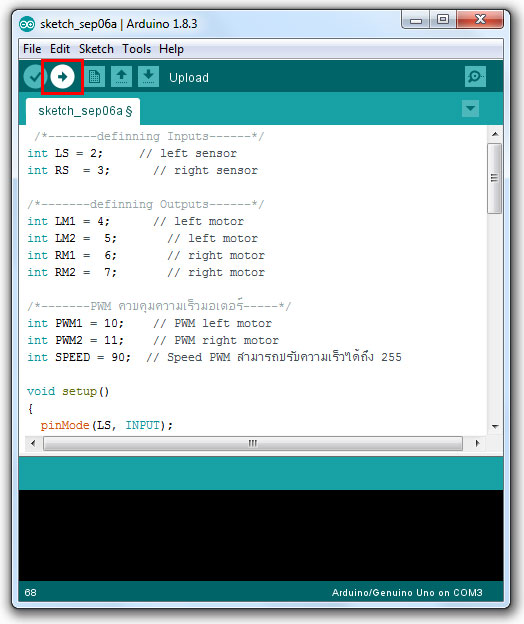Open the File menu
Image resolution: width=524 pixels, height=624 pixels.
(x=32, y=49)
